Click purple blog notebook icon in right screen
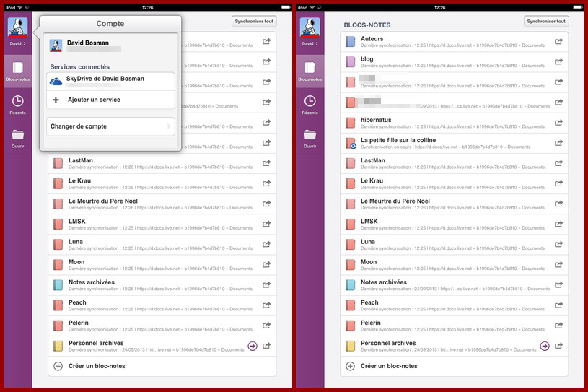Viewport: 588px width, 392px height. [350, 62]
